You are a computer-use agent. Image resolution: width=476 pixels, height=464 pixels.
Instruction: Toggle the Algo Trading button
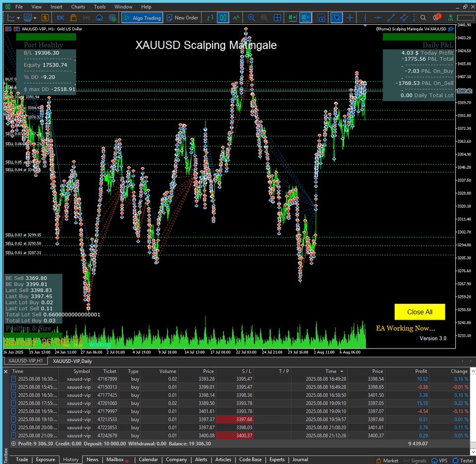pos(142,18)
